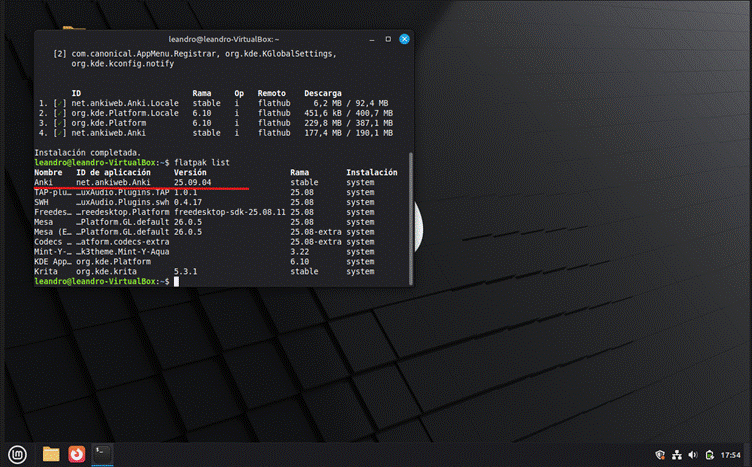752x467 pixels.
Task: Click the Krita version '5.3.1'
Action: point(186,271)
